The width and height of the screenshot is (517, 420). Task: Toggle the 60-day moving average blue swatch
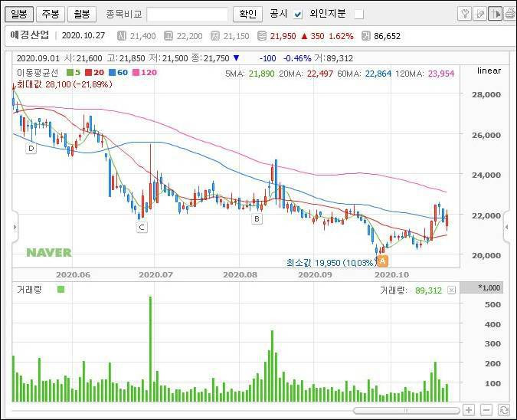[112, 73]
